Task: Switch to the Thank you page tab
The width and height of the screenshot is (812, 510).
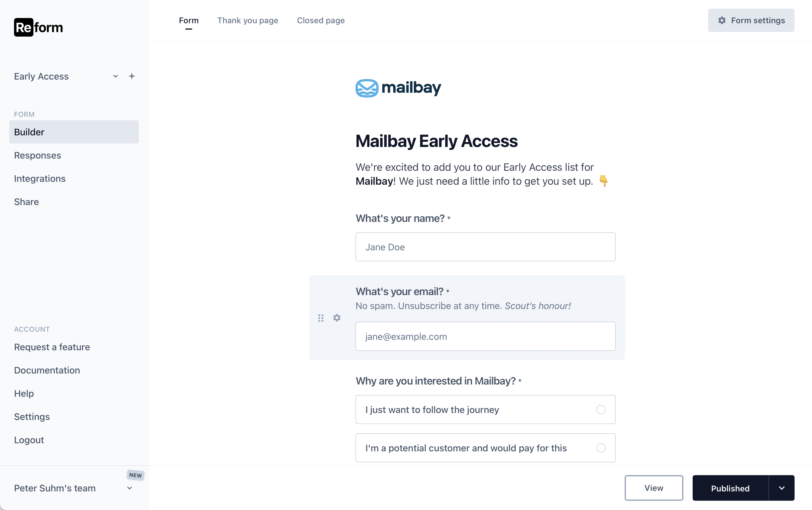Action: point(247,20)
